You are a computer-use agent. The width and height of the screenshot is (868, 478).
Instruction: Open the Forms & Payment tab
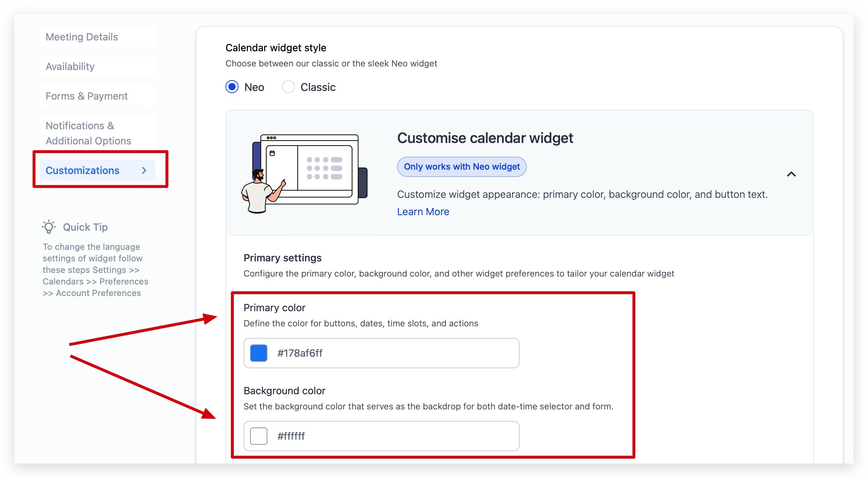point(87,96)
